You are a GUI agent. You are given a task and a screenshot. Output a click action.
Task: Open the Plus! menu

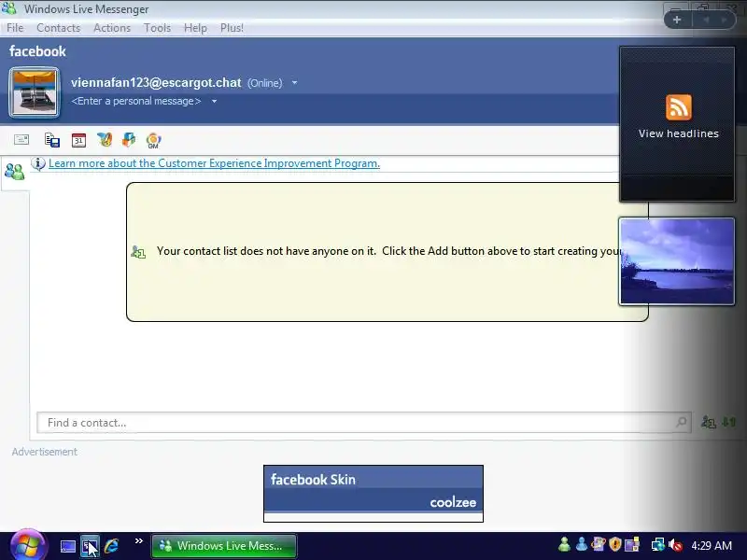point(232,28)
